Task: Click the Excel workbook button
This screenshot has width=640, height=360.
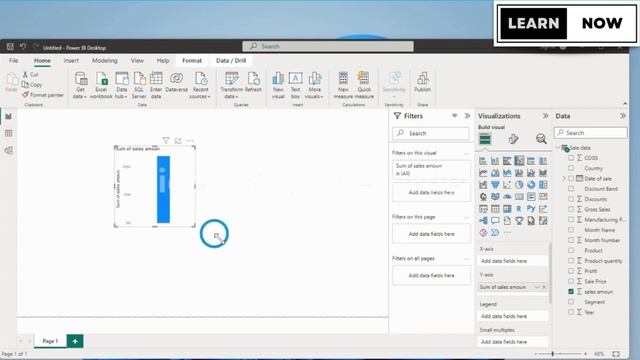Action: click(x=101, y=85)
